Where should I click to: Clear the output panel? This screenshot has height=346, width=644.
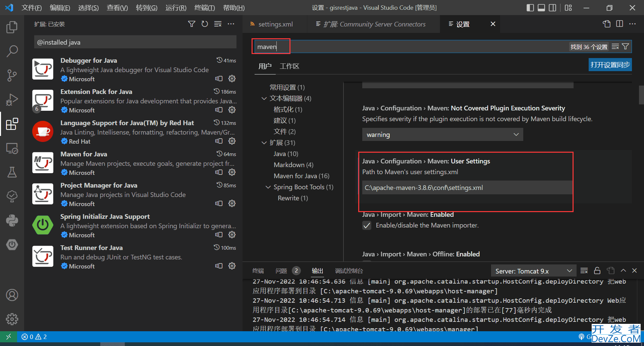point(584,270)
